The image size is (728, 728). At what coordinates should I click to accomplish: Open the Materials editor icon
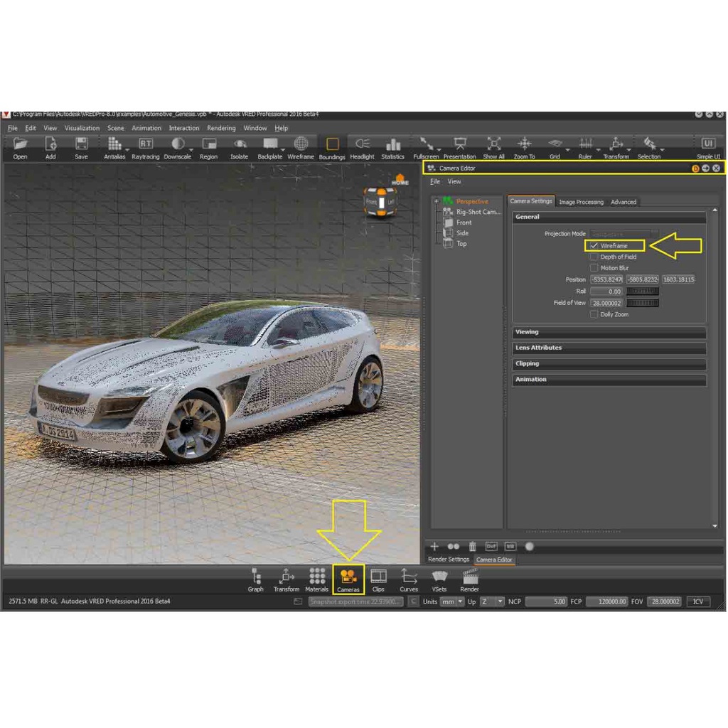coord(317,579)
